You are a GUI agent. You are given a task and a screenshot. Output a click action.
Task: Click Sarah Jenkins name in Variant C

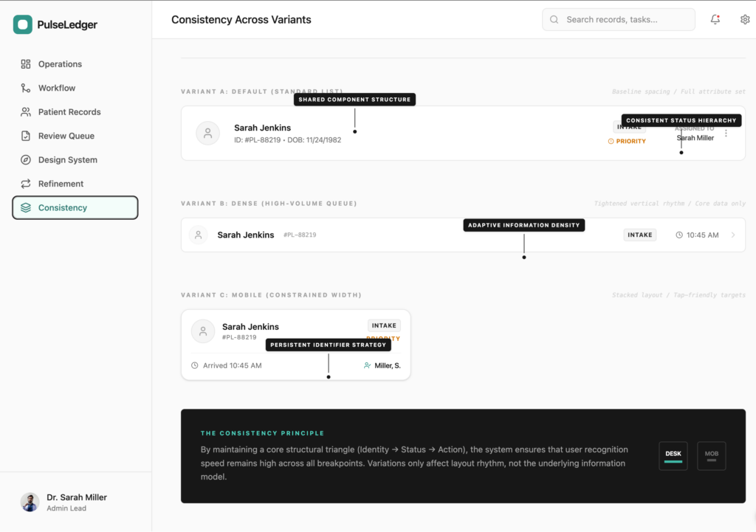pyautogui.click(x=250, y=327)
